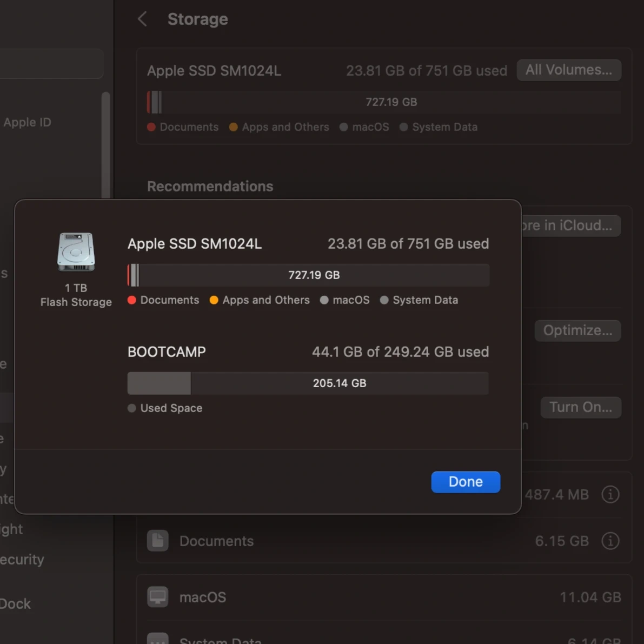Click the hard drive icon above 1 TB
Screen dimensions: 644x644
click(76, 252)
